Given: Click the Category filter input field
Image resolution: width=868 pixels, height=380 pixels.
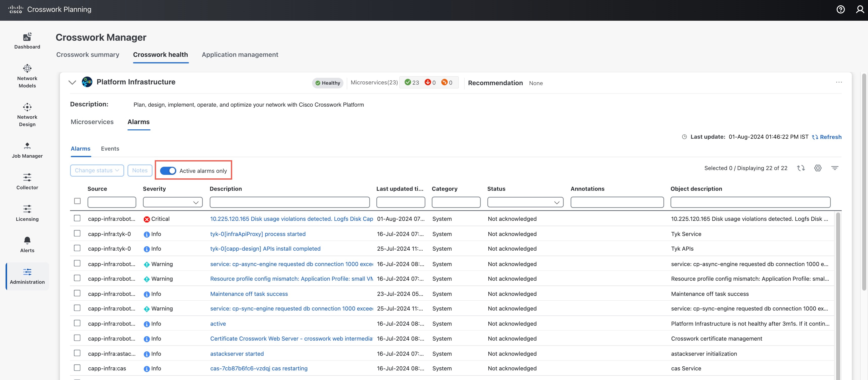Looking at the screenshot, I should (456, 202).
